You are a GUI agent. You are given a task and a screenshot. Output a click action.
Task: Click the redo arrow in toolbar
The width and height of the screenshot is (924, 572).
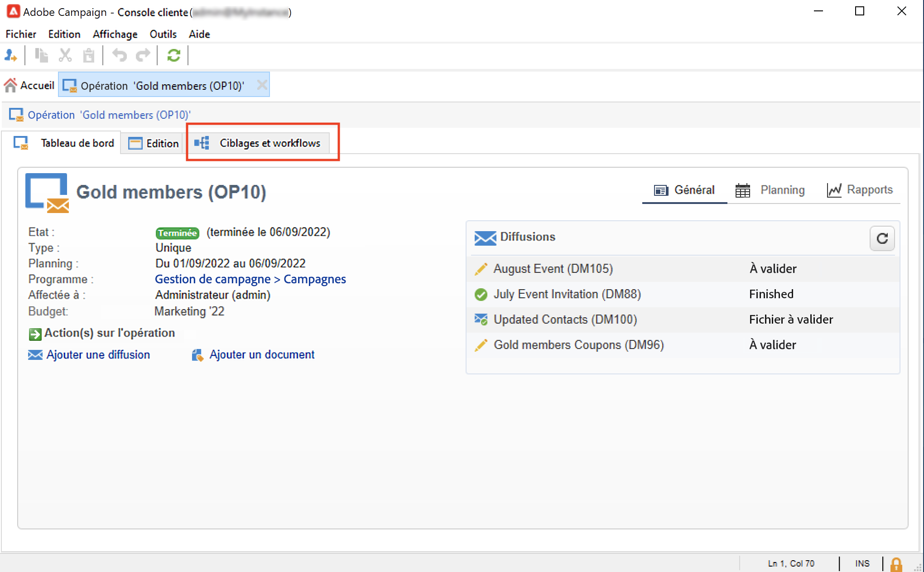tap(143, 55)
